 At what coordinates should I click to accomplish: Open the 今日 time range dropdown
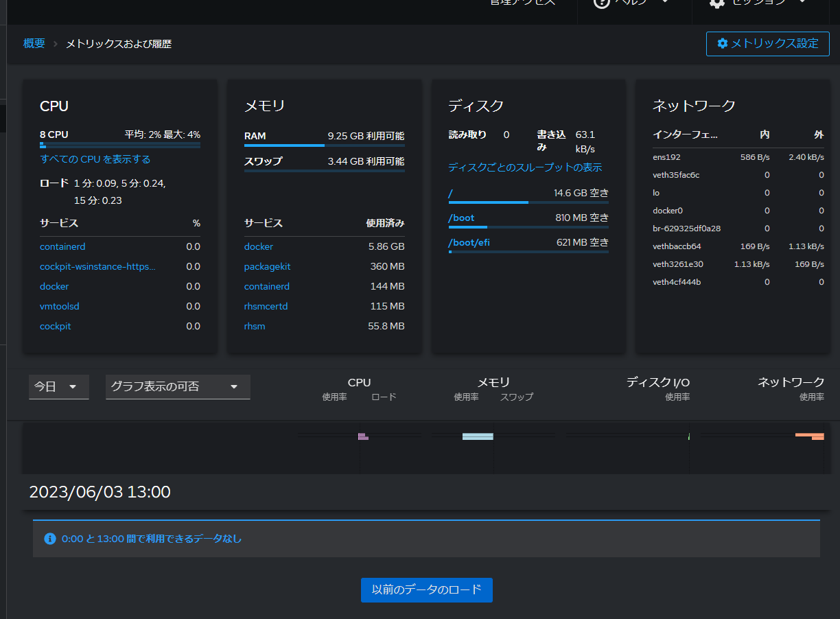click(x=58, y=386)
